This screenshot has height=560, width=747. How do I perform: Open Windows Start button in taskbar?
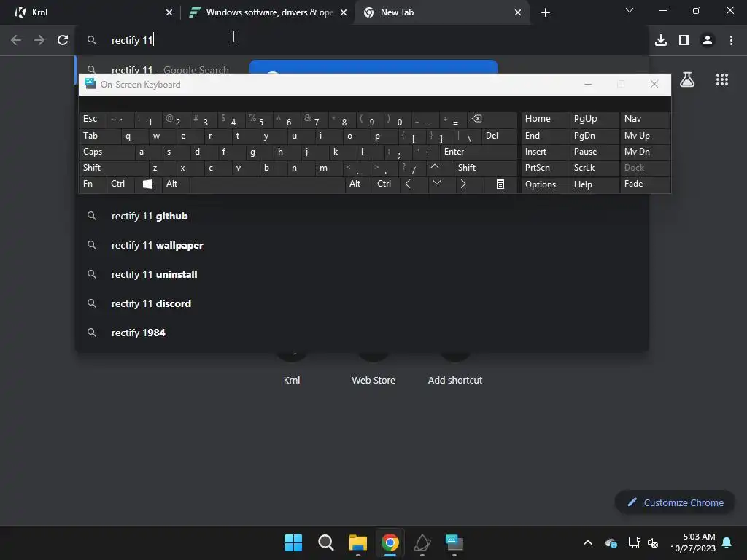293,542
